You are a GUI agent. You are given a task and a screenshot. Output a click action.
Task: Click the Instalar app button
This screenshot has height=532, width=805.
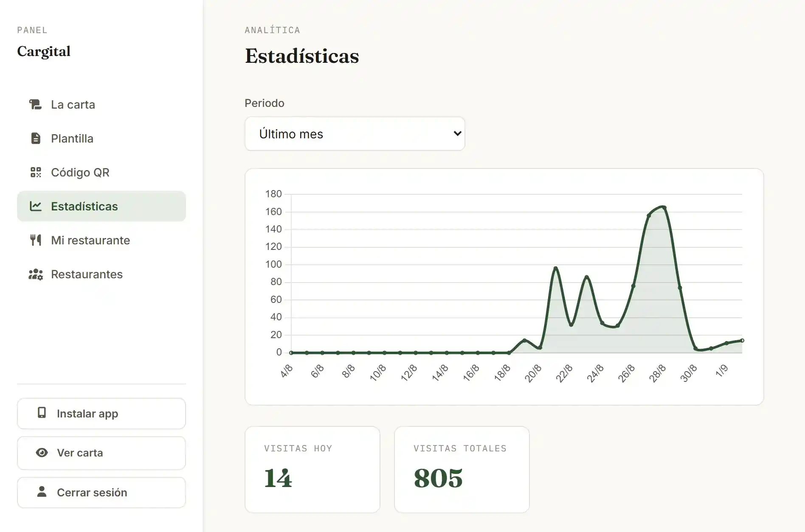click(x=101, y=414)
